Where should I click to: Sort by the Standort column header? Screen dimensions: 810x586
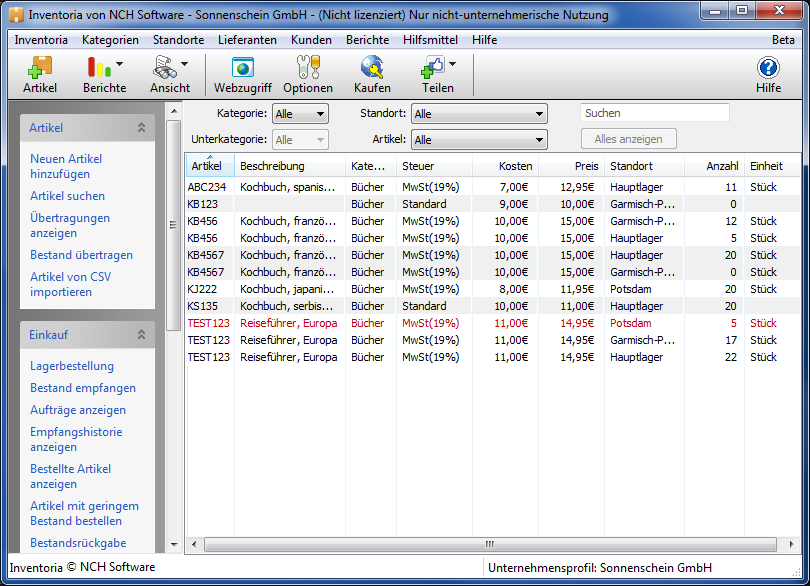(644, 166)
